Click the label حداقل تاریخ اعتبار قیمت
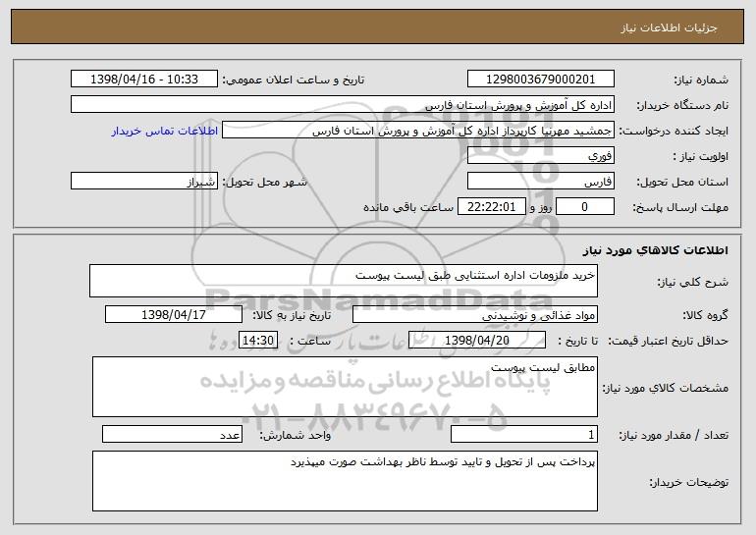This screenshot has width=756, height=535. (x=669, y=342)
